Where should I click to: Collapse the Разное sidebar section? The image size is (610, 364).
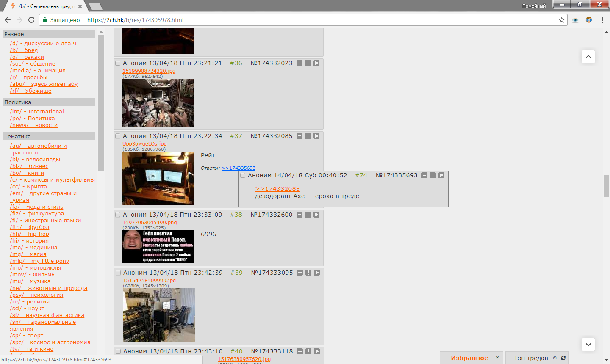49,34
